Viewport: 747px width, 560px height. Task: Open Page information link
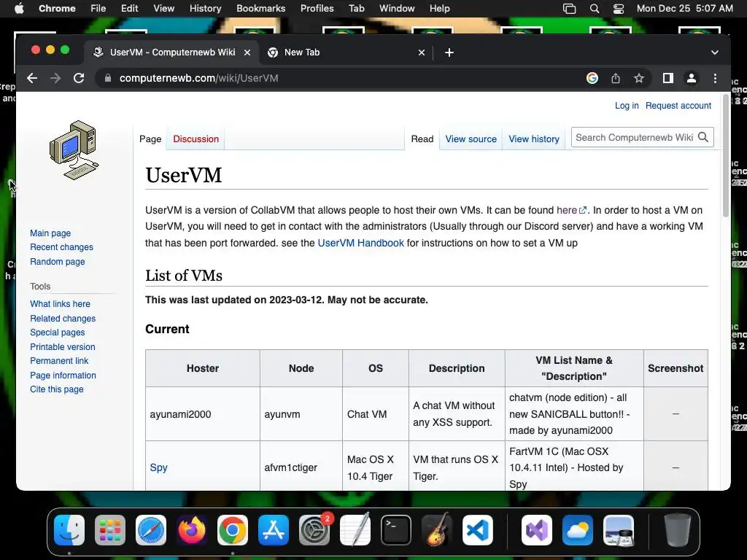[63, 376]
